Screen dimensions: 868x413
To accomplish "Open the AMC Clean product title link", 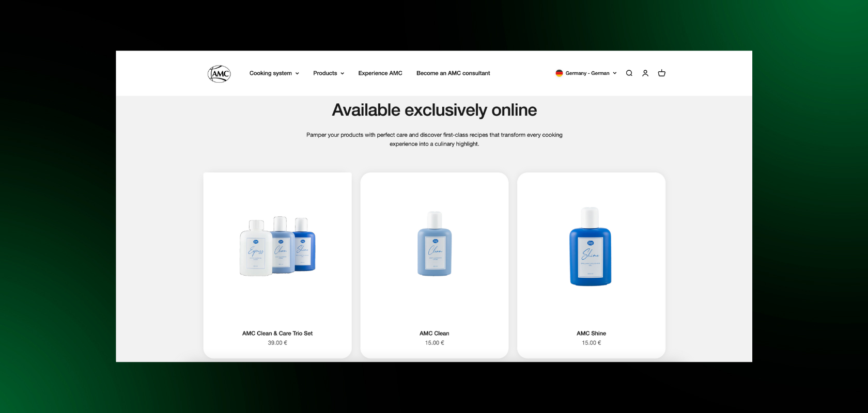I will pyautogui.click(x=435, y=333).
